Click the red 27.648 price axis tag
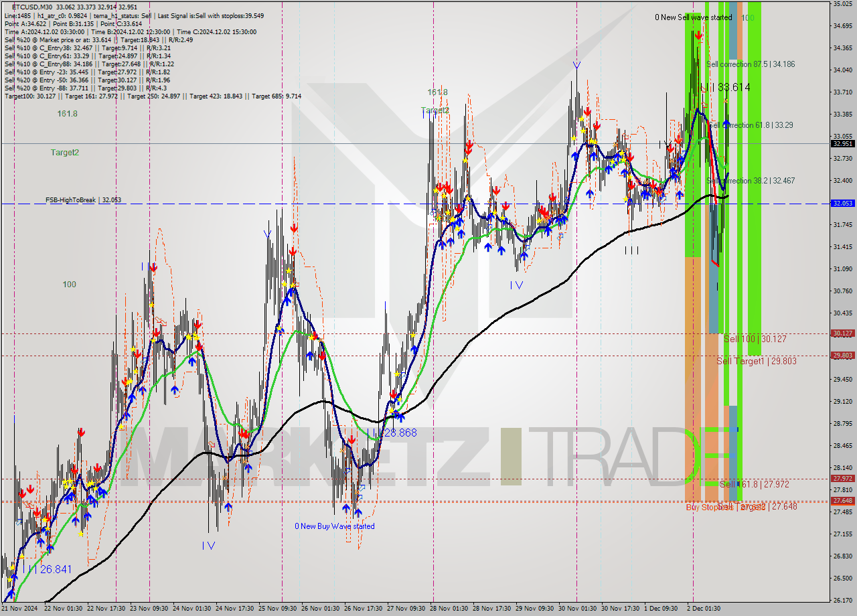 click(x=842, y=501)
